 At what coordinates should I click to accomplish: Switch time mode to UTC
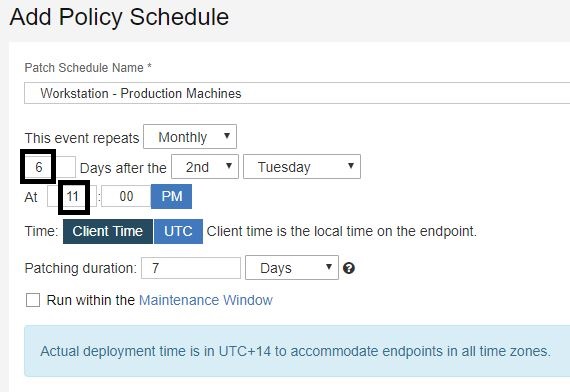click(x=178, y=231)
